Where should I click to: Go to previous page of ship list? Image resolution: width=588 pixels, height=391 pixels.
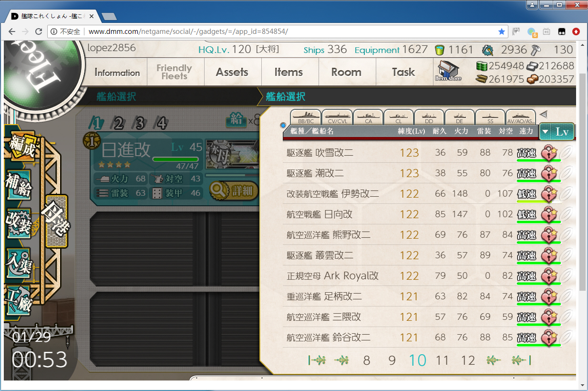tap(341, 360)
